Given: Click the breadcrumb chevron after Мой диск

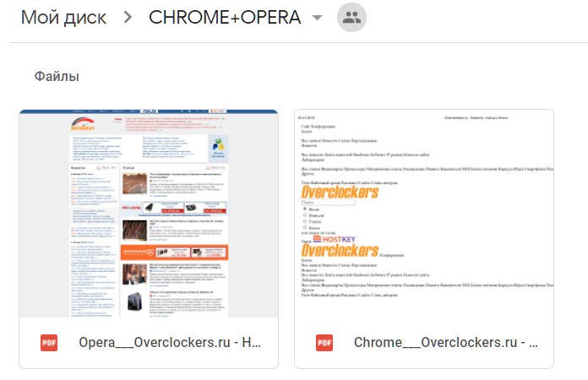Looking at the screenshot, I should 128,19.
